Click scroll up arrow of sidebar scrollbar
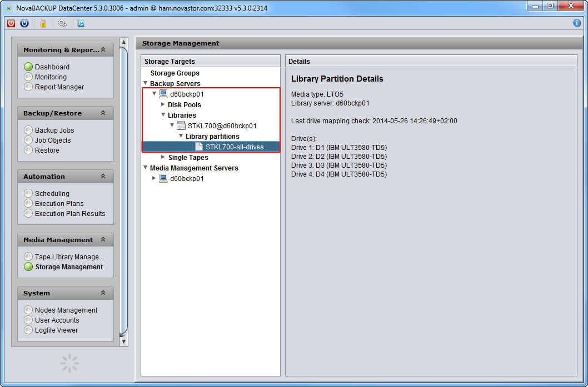The width and height of the screenshot is (588, 387). pos(123,42)
